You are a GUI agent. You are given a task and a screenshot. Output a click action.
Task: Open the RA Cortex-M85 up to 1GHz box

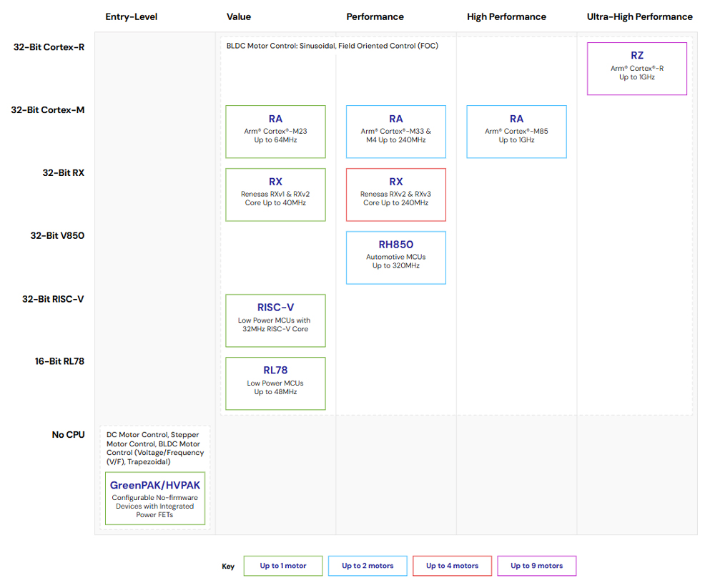(x=516, y=132)
